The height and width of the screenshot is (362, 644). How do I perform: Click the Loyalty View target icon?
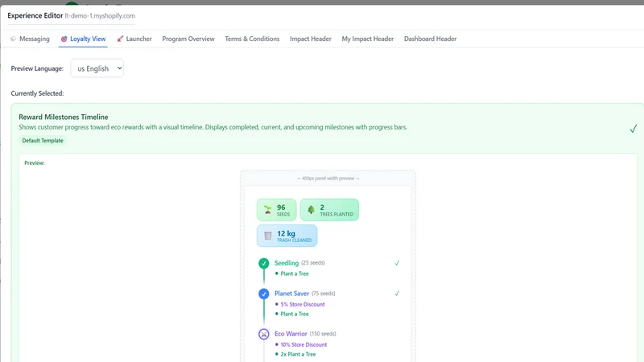tap(64, 39)
